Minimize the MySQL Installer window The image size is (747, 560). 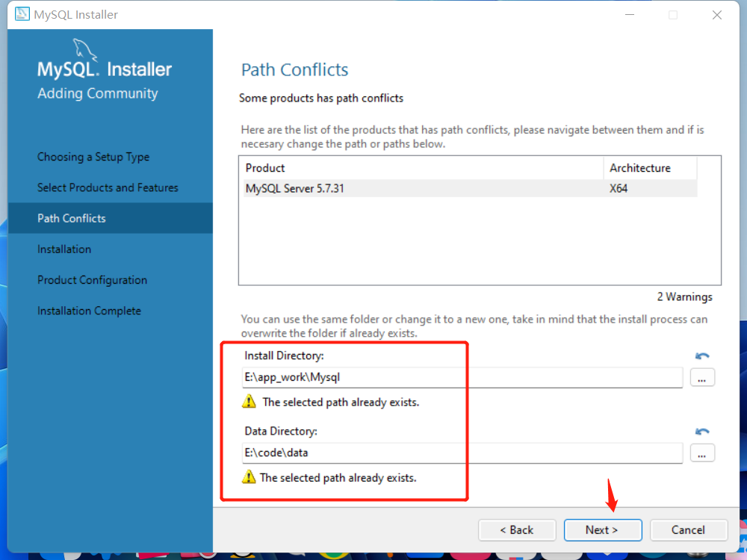[x=630, y=15]
